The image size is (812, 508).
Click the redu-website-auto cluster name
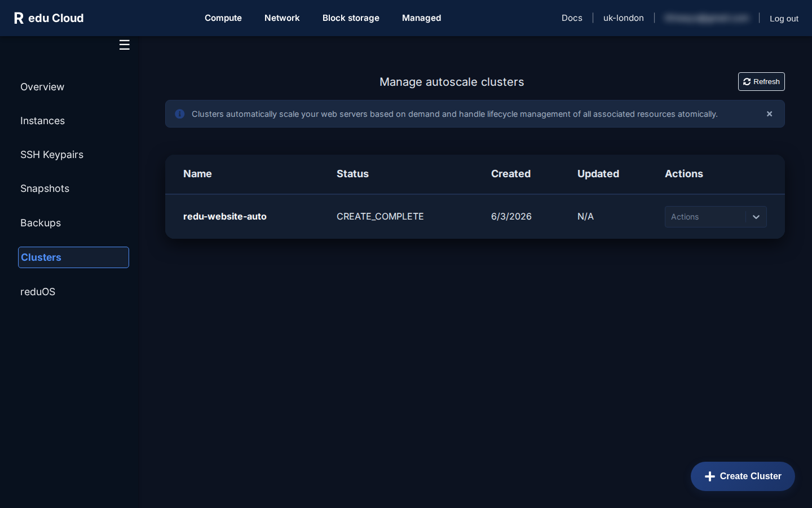pyautogui.click(x=225, y=217)
